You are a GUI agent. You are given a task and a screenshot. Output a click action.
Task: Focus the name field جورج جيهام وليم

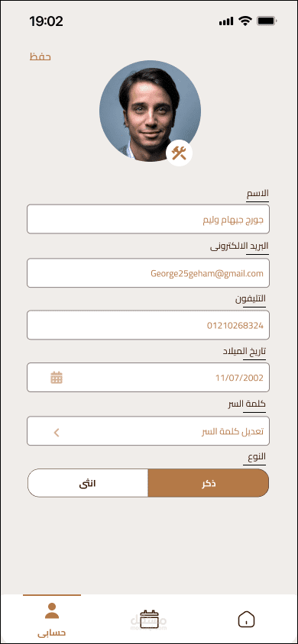pos(148,219)
